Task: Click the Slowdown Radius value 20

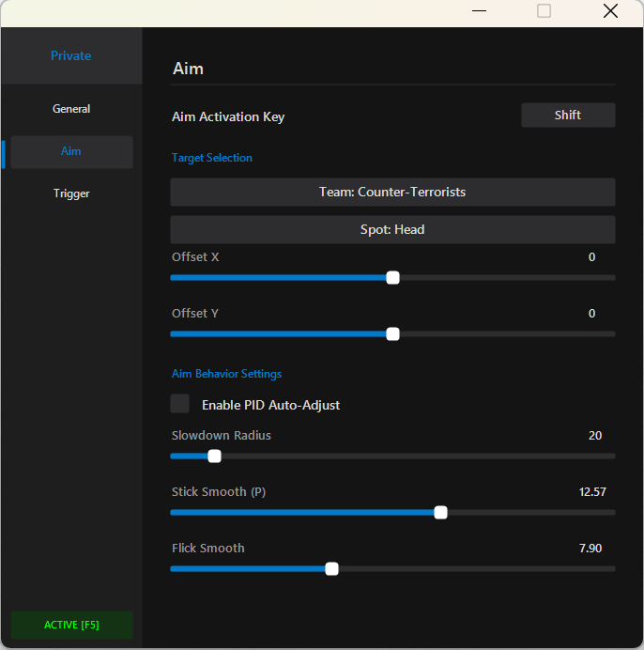Action: (x=595, y=436)
